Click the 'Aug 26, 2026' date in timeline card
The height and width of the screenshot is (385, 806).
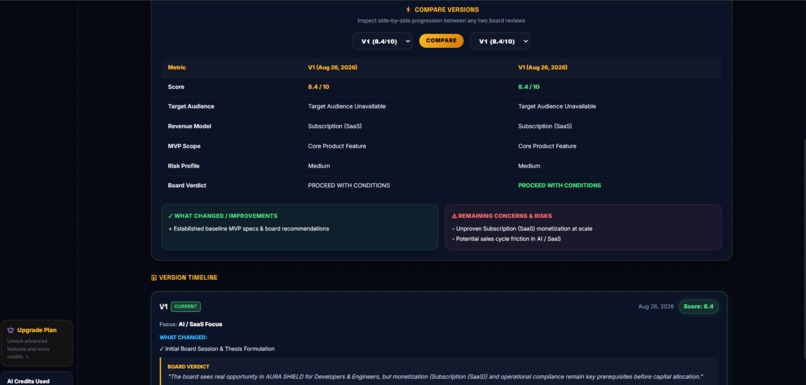coord(656,307)
